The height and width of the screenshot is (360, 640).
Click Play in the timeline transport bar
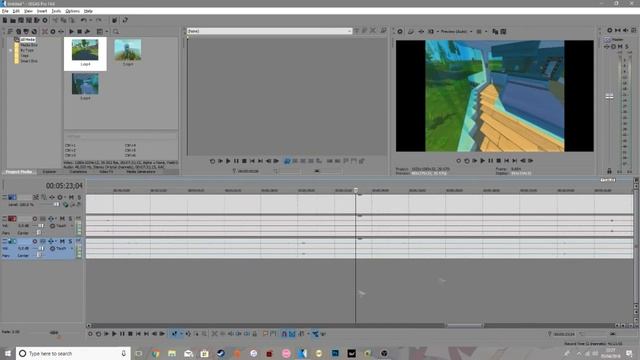click(114, 334)
